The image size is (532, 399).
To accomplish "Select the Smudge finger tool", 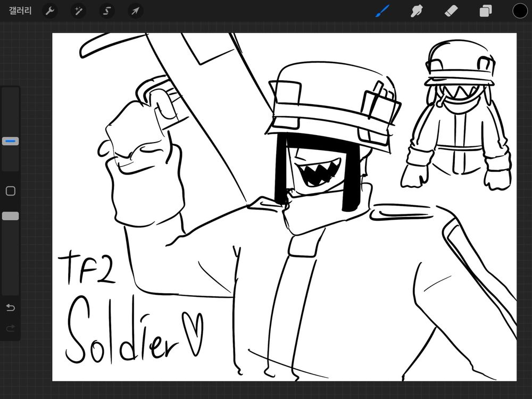I will (417, 11).
